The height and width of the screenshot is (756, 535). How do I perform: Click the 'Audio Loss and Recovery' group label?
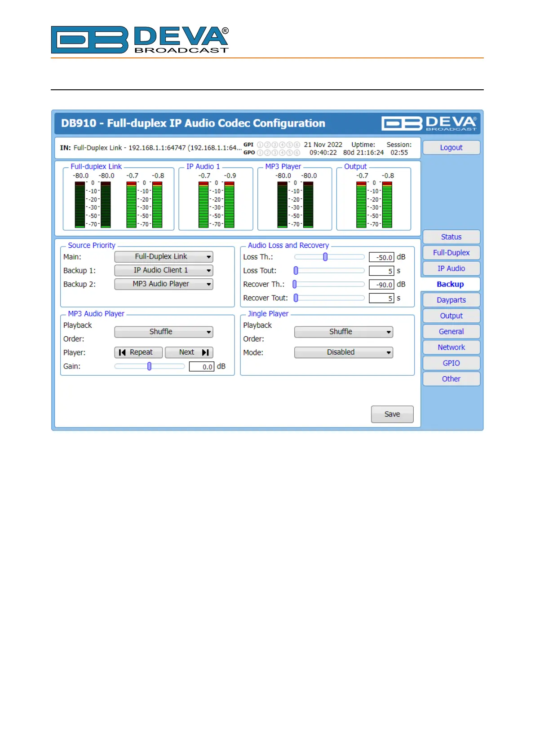tap(288, 246)
